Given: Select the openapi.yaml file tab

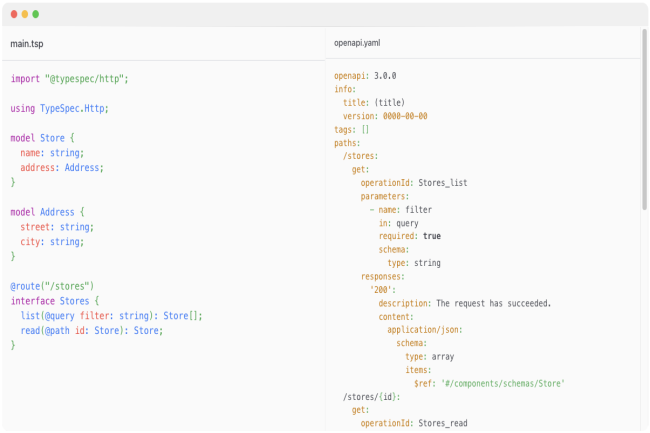Looking at the screenshot, I should pos(357,43).
